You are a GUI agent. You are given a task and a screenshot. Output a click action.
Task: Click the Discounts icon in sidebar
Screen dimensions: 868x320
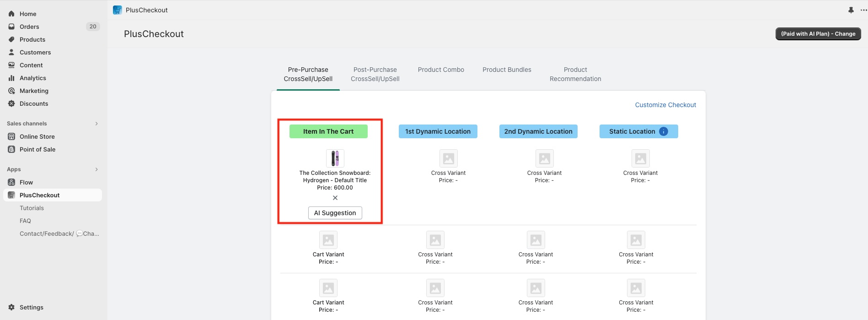point(11,103)
